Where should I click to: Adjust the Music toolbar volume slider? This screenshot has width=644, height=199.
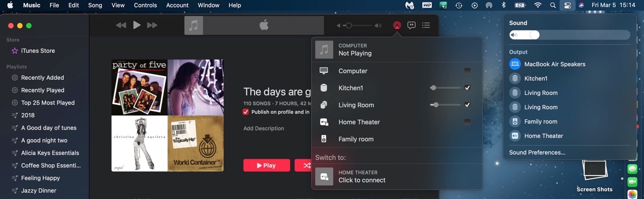click(358, 26)
